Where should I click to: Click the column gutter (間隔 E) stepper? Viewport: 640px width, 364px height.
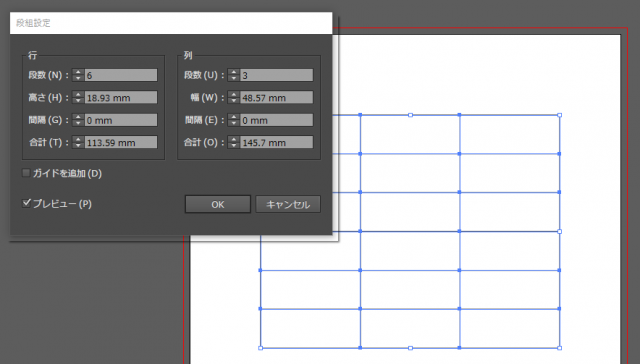point(233,120)
